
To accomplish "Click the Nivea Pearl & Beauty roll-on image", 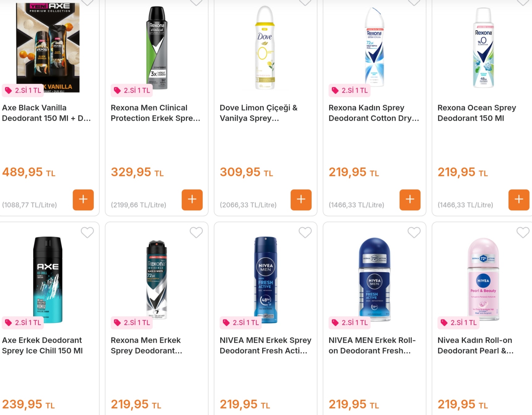I will pyautogui.click(x=483, y=279).
